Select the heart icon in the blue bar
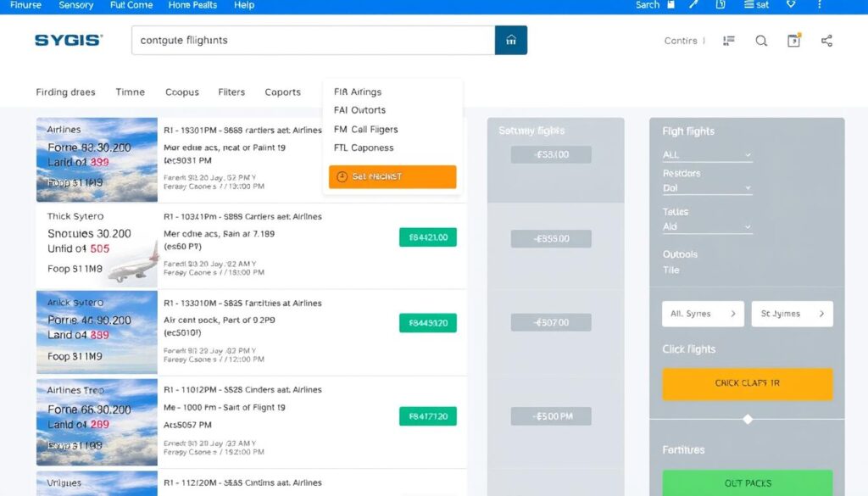Screen dimensions: 868x496 (792, 5)
